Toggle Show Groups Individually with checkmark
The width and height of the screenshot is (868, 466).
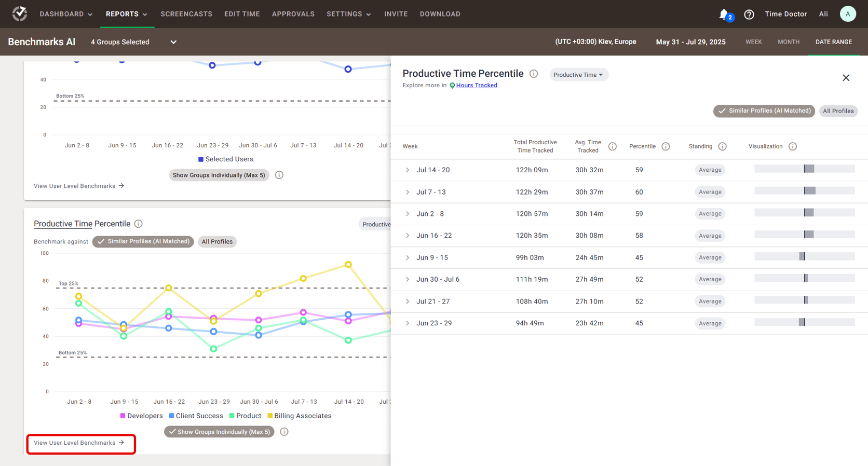(x=219, y=432)
